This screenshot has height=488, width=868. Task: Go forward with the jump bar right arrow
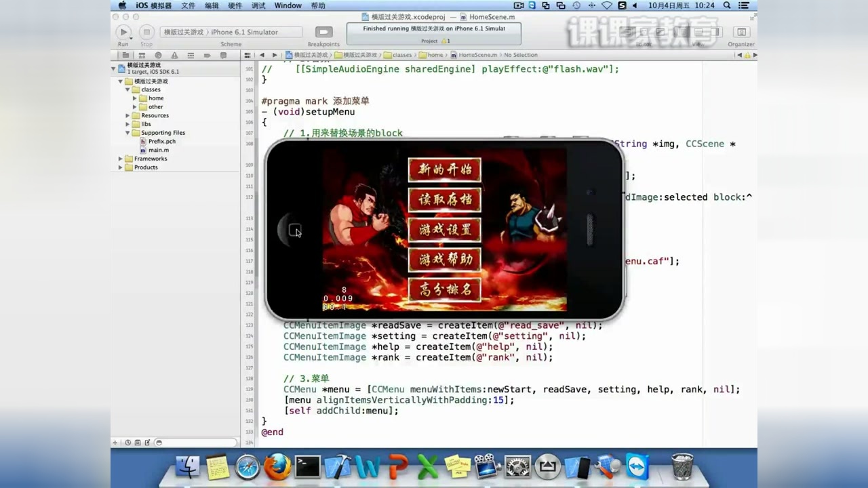(275, 55)
